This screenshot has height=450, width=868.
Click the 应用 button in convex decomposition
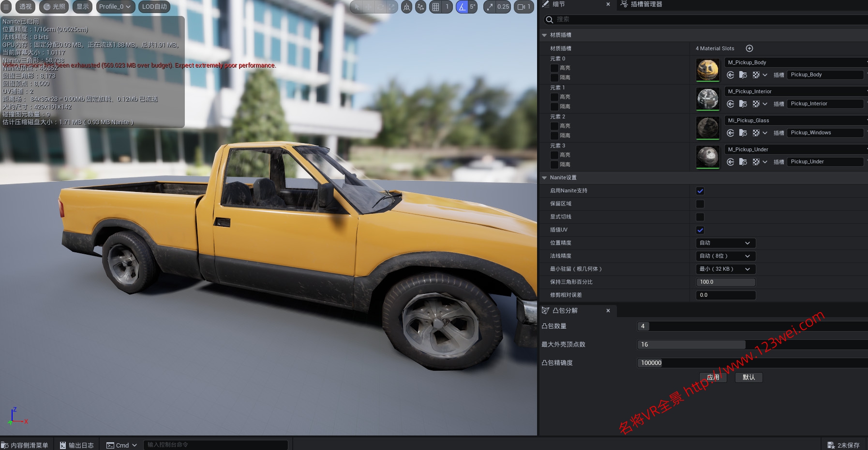(x=713, y=377)
